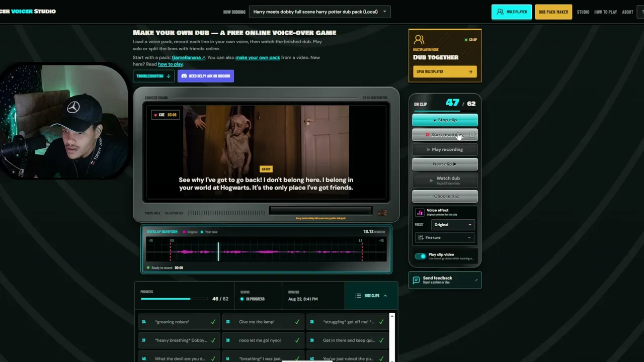Click the Multiplayer button in header
Image resolution: width=644 pixels, height=362 pixels.
pos(512,12)
